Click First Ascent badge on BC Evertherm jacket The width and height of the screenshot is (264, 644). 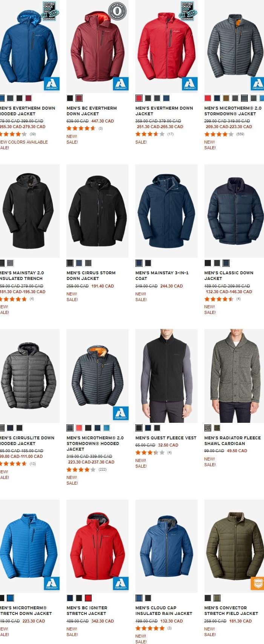(121, 84)
